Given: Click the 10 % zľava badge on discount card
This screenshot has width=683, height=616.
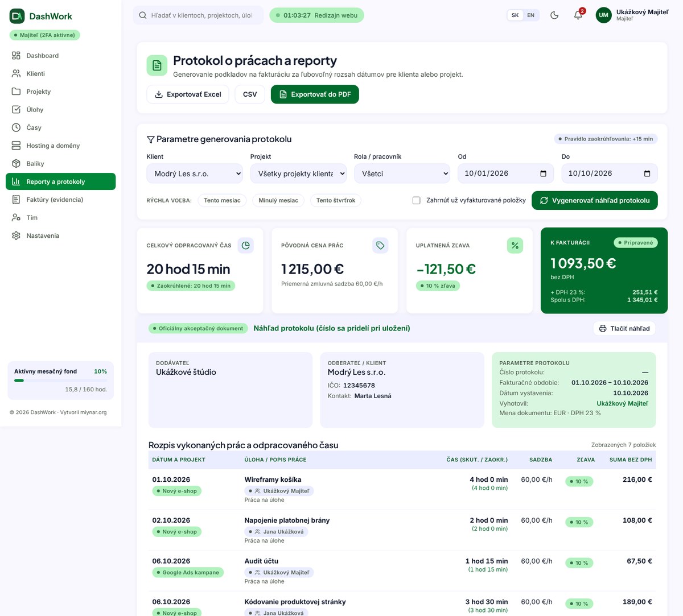Looking at the screenshot, I should [x=438, y=286].
